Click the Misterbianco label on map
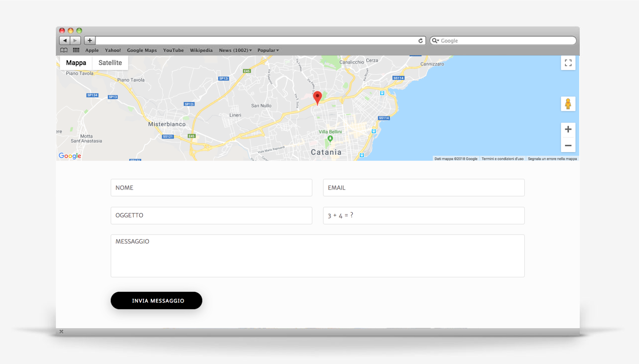Image resolution: width=639 pixels, height=364 pixels. coord(167,124)
